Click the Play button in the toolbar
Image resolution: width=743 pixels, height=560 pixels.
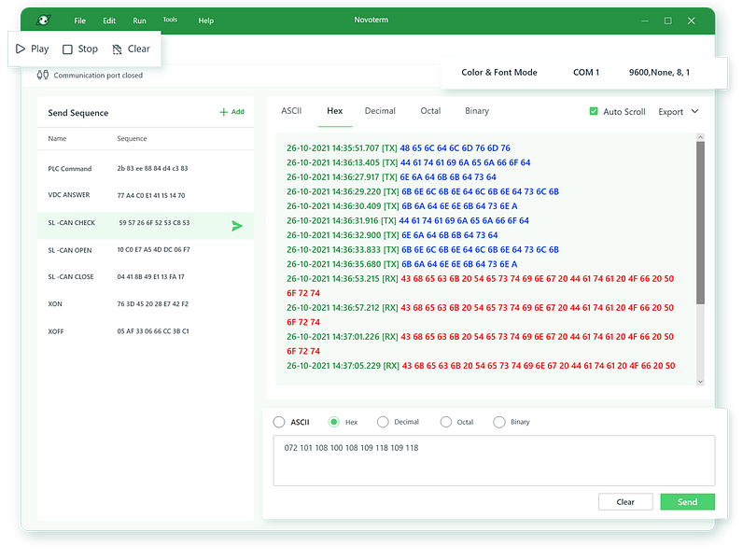(33, 49)
